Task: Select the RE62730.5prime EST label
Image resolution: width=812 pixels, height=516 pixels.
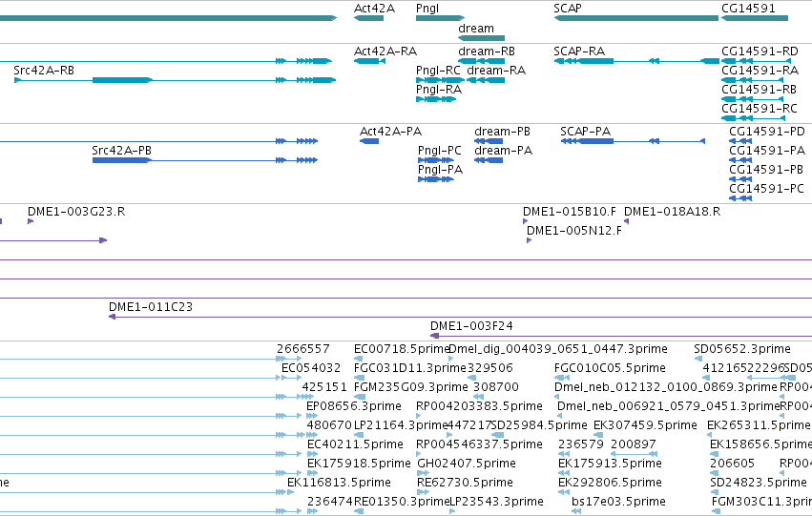Action: pos(465,483)
